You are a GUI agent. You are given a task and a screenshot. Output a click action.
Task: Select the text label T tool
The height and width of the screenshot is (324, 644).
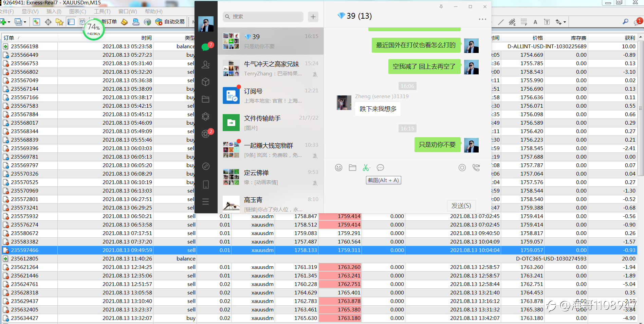(x=547, y=22)
